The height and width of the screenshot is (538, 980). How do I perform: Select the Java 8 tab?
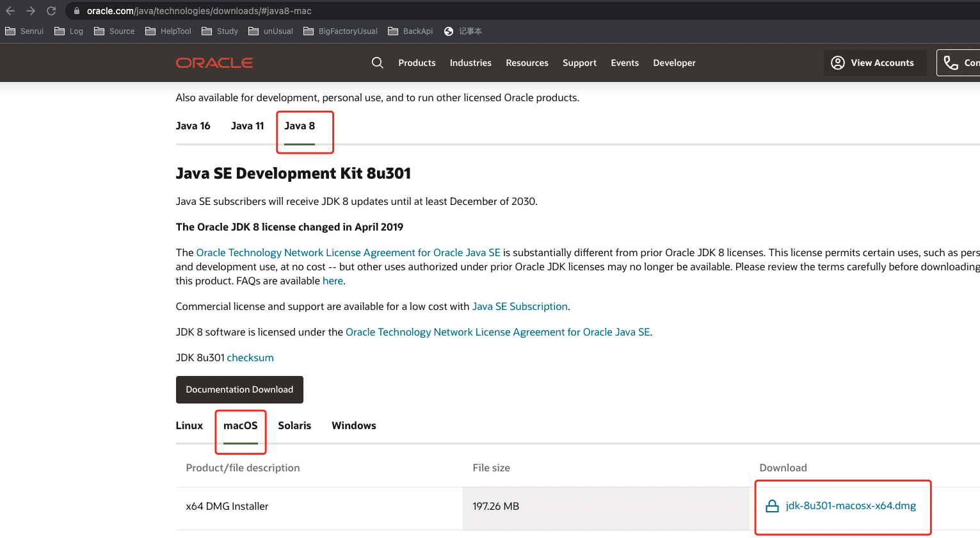(300, 126)
